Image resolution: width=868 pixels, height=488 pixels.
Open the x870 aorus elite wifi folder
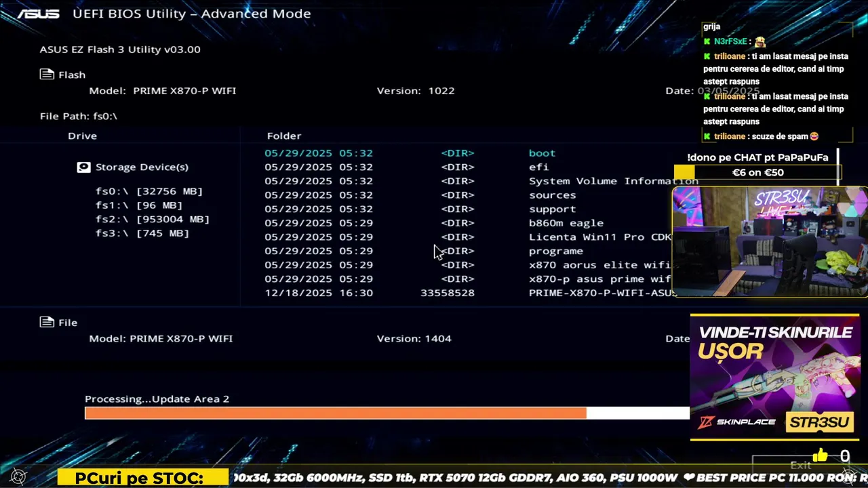pos(600,265)
